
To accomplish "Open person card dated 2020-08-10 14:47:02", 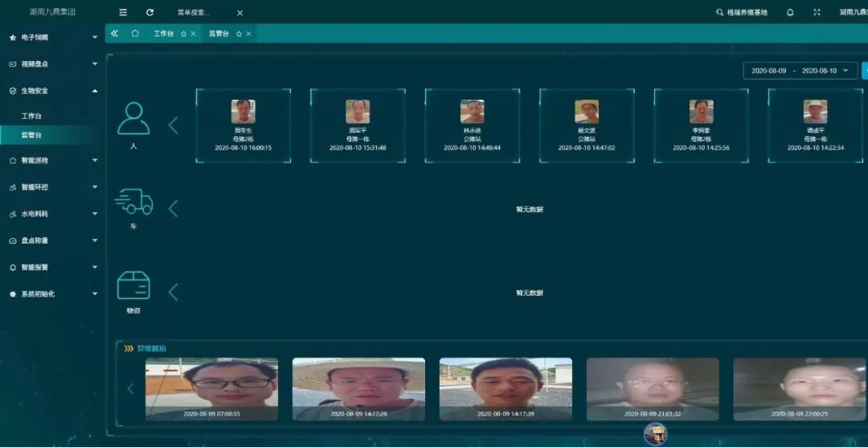I will tap(587, 125).
